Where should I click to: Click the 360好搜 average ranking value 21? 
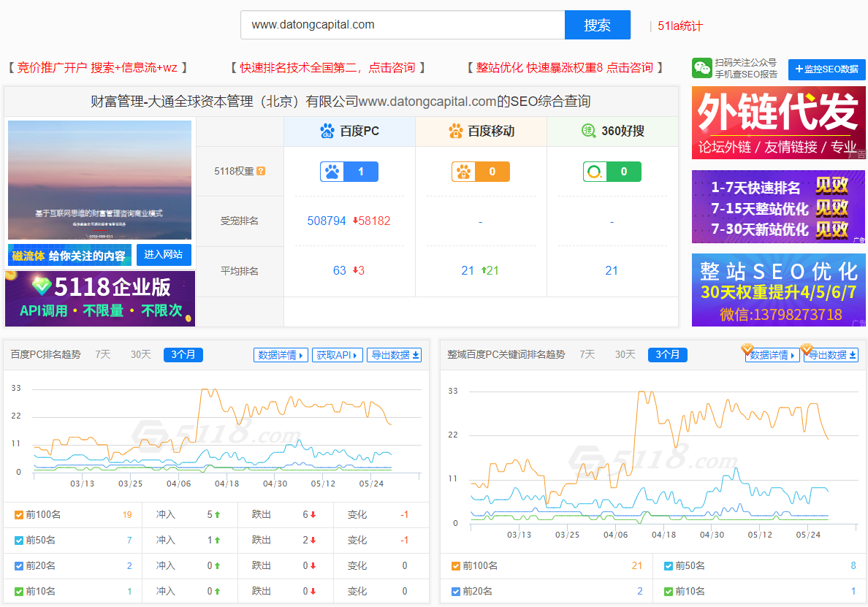pos(612,270)
